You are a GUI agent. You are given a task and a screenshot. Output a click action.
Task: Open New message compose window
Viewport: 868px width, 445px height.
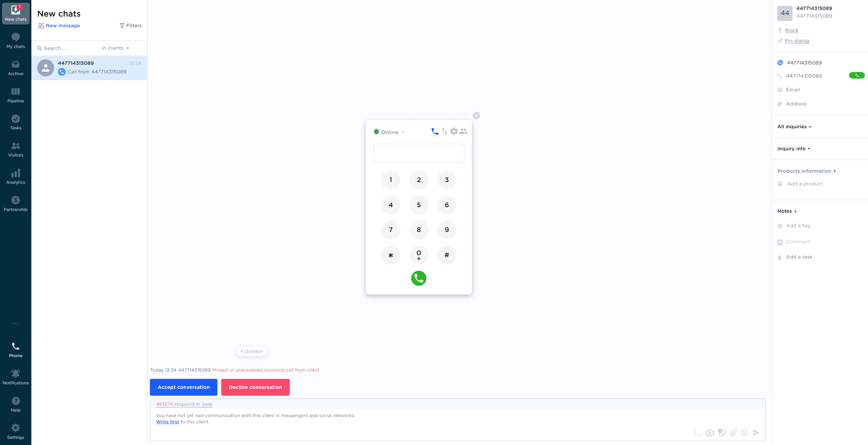click(x=59, y=25)
